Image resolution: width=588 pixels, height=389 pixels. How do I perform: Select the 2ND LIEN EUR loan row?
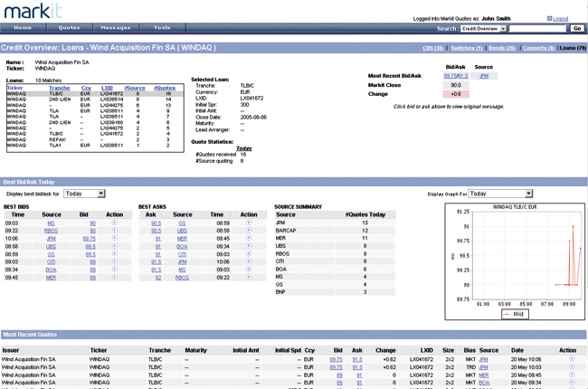[95, 100]
